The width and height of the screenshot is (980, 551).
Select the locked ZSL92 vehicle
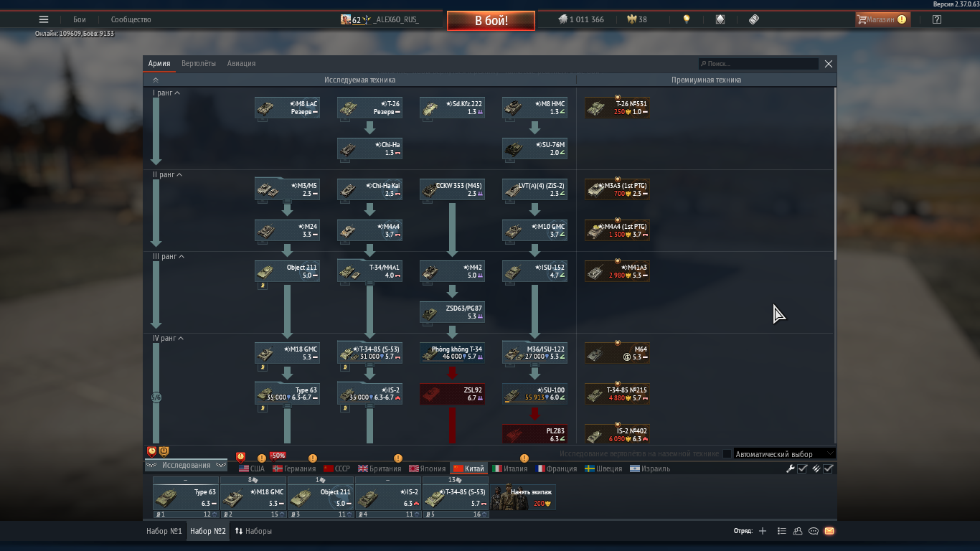452,394
